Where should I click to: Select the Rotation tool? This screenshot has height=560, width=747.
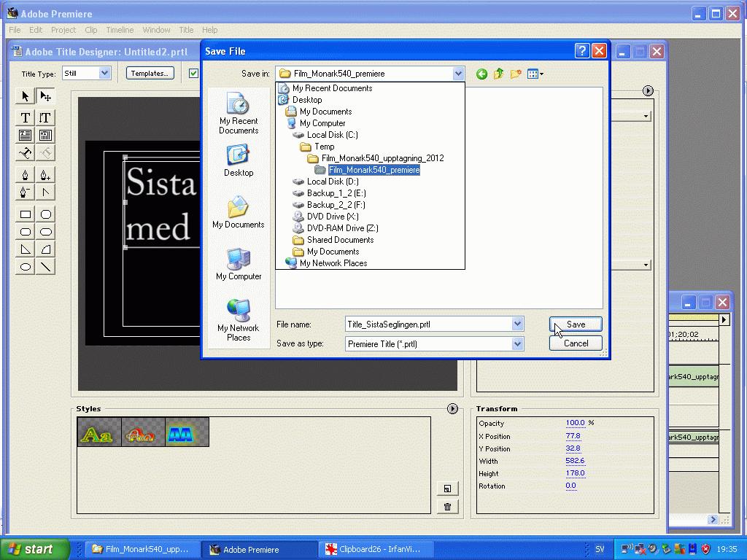click(46, 96)
